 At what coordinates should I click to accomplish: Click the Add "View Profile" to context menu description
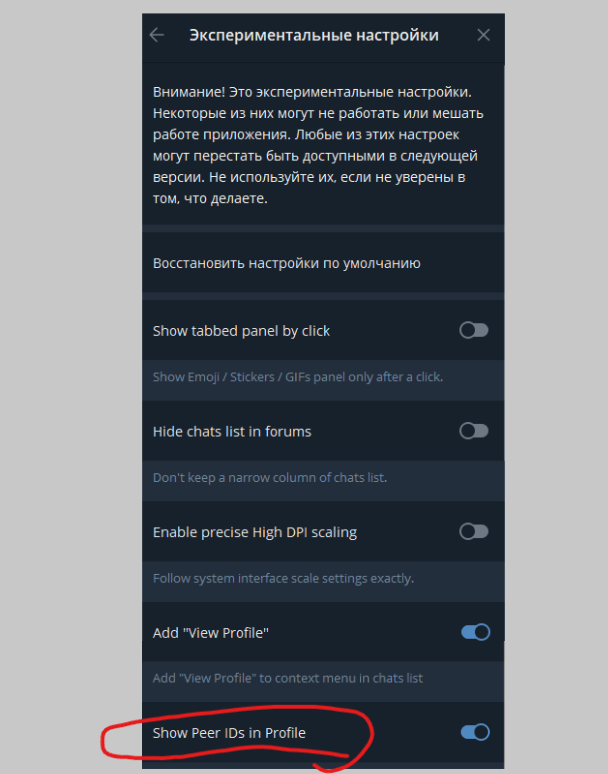point(288,678)
